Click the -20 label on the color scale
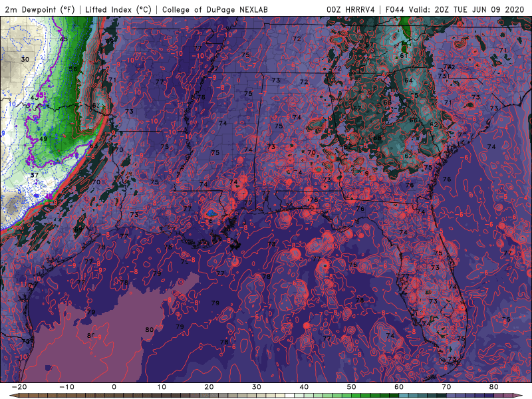 [19, 387]
